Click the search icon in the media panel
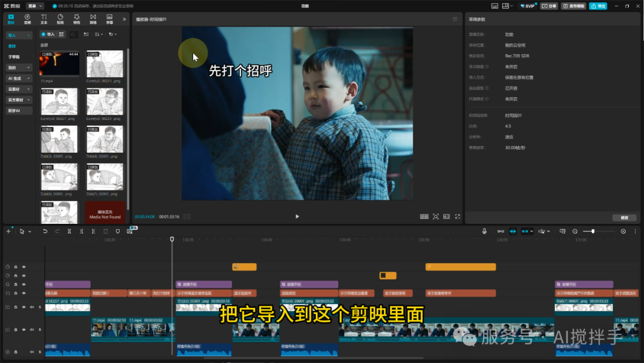 [x=73, y=35]
